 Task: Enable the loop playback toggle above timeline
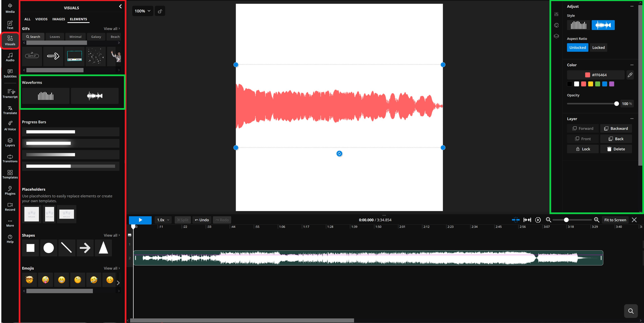coord(538,220)
